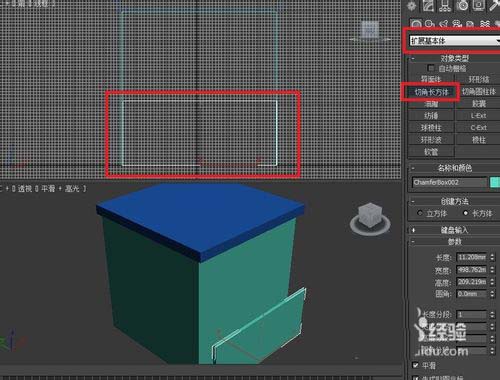Click the 长度 value field
The width and height of the screenshot is (500, 380).
pos(471,257)
